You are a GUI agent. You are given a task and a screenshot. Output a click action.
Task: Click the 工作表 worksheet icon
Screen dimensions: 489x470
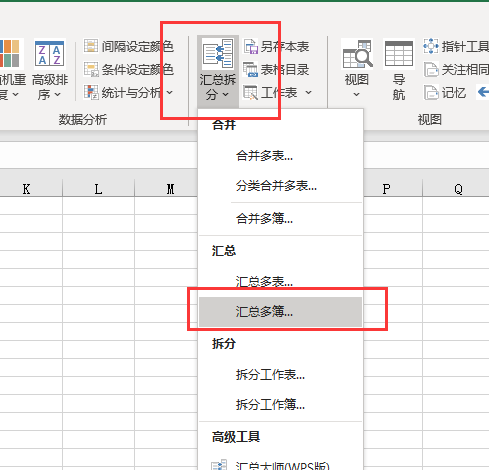[251, 92]
